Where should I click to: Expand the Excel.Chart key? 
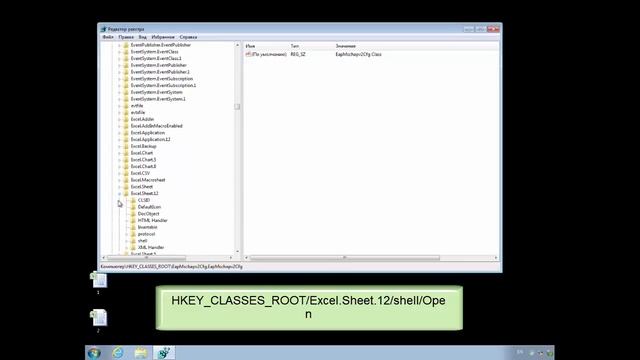click(120, 153)
